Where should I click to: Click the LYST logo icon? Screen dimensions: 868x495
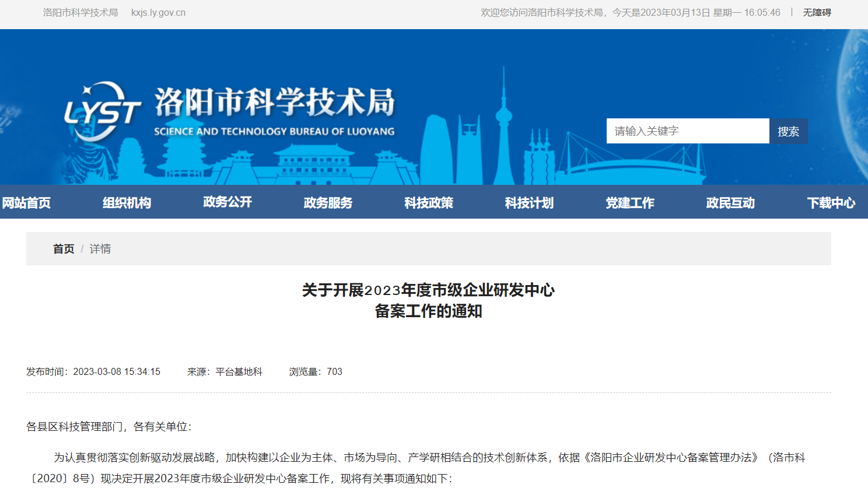[x=102, y=111]
